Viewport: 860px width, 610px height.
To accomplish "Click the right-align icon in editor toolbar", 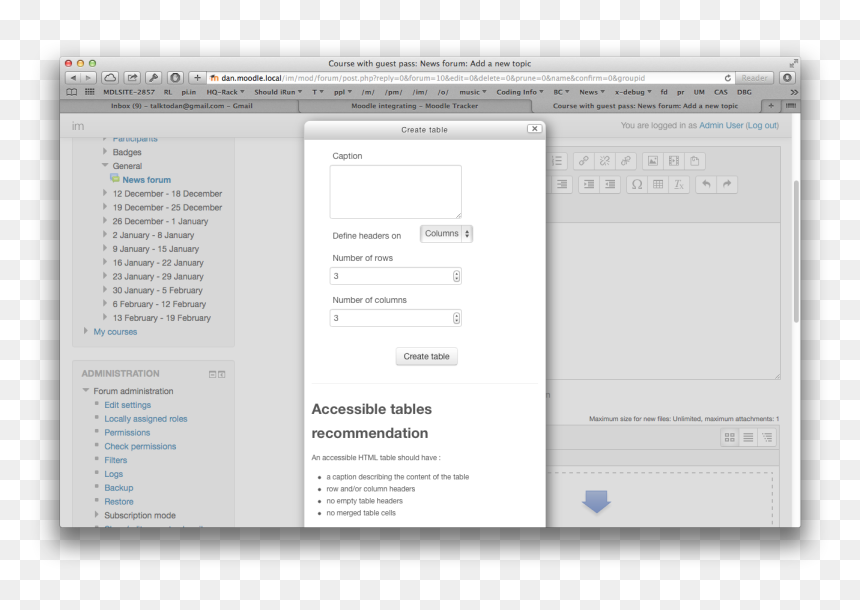I will point(562,184).
